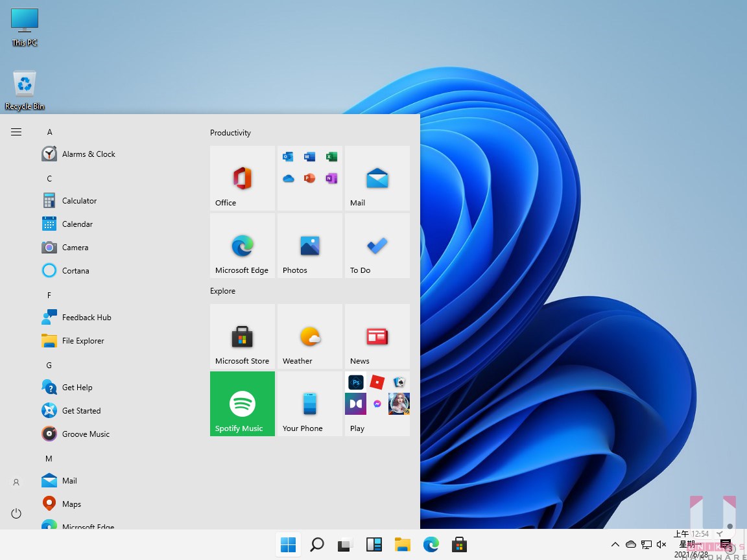Click the OneNote icon in Office tile group
747x560 pixels.
click(331, 179)
